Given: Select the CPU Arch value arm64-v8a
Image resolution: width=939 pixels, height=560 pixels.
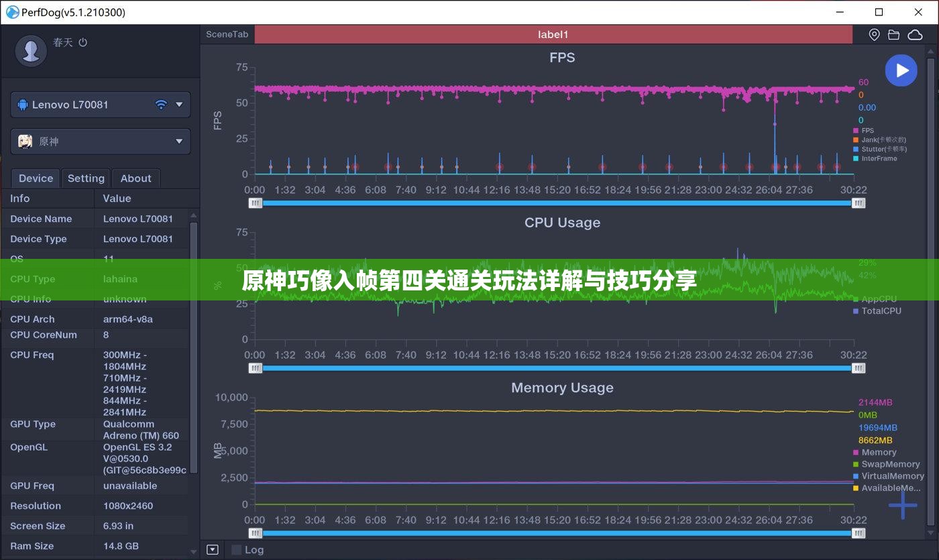Looking at the screenshot, I should click(128, 319).
